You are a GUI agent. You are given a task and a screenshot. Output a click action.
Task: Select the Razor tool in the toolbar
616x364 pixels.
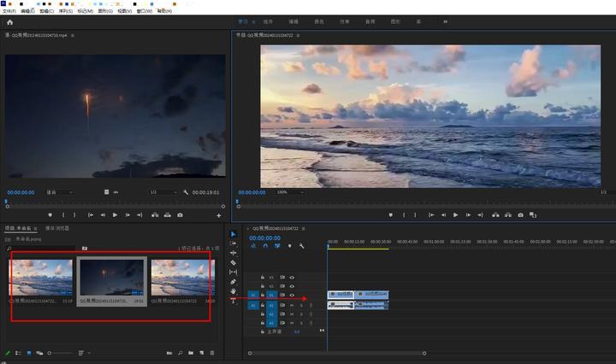233,262
